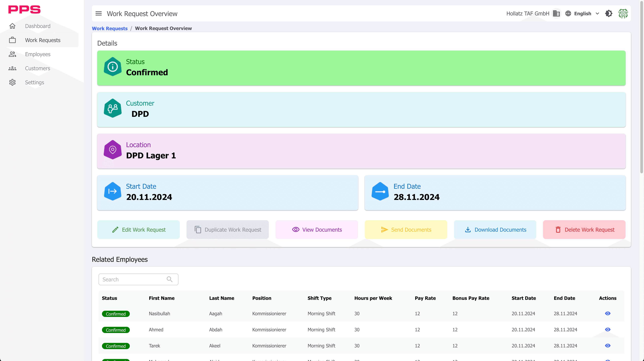The image size is (644, 361).
Task: Click Confirmed badge in Nasibullah row
Action: click(116, 314)
